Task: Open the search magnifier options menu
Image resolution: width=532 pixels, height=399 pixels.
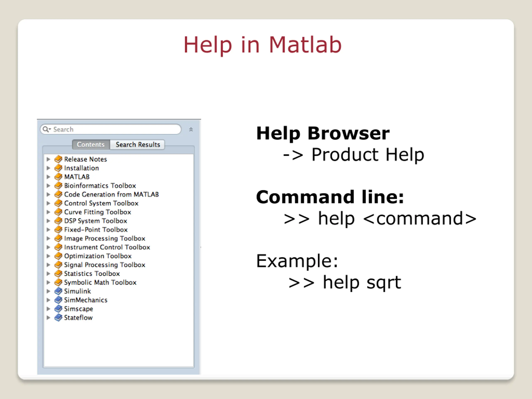Action: (47, 129)
